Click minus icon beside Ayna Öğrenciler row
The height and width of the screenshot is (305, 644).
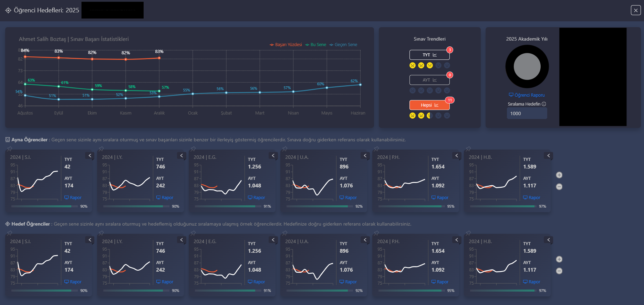coord(559,187)
